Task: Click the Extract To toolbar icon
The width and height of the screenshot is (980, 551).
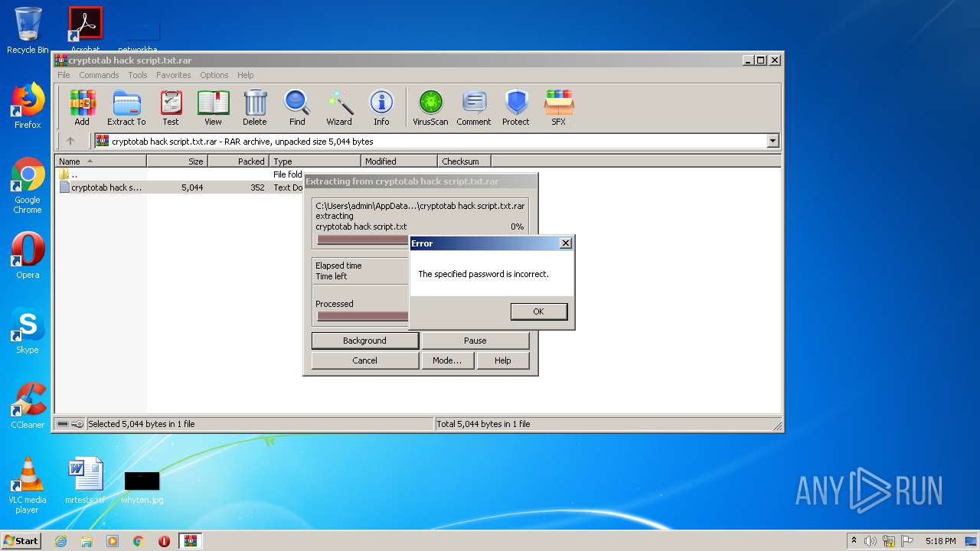Action: 126,107
